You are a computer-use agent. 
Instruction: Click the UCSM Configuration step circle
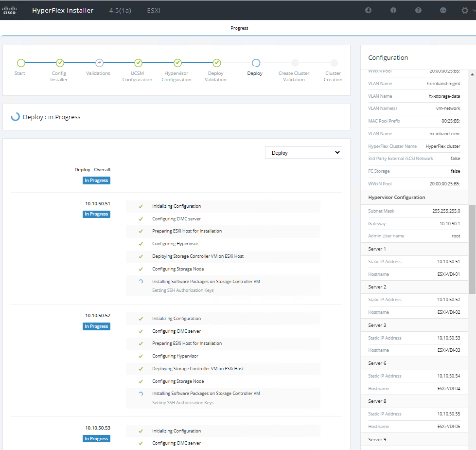pos(139,63)
